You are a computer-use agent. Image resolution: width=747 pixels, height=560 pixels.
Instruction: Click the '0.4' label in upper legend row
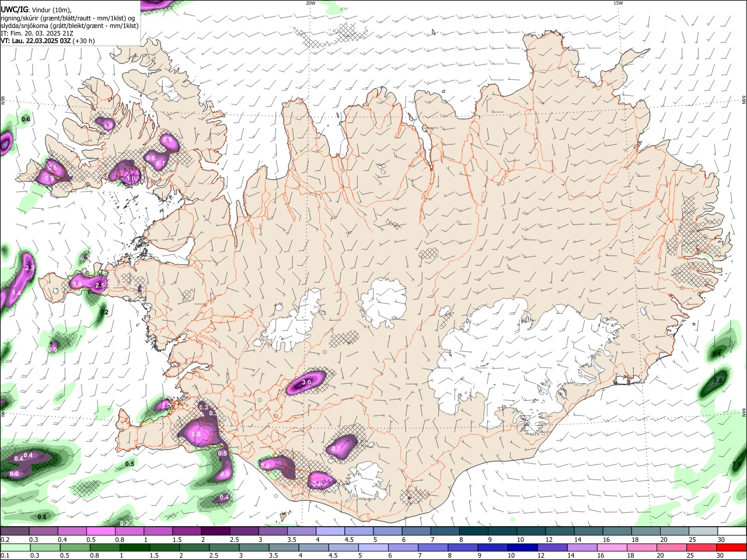[62, 540]
